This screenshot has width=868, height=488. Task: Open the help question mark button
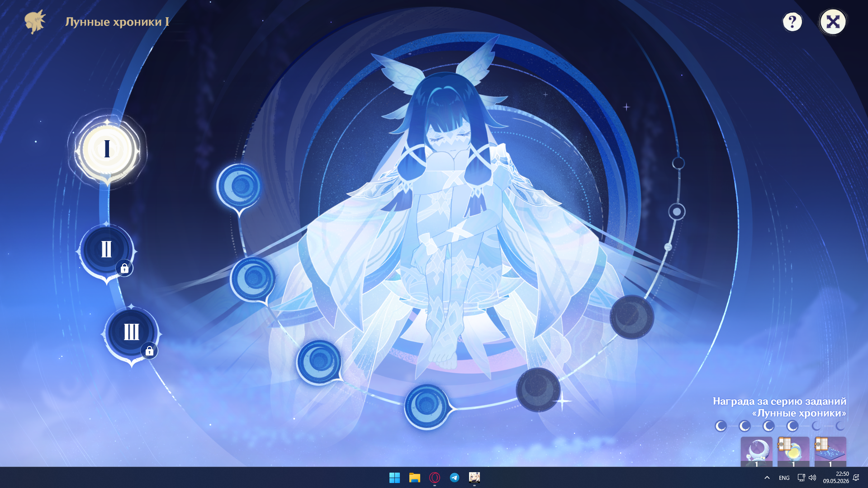[x=792, y=22]
